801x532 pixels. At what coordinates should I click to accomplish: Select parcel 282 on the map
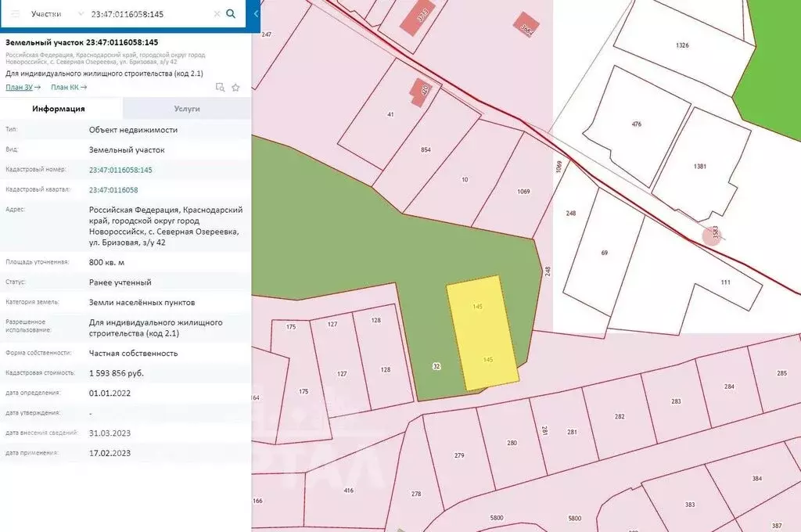(620, 417)
